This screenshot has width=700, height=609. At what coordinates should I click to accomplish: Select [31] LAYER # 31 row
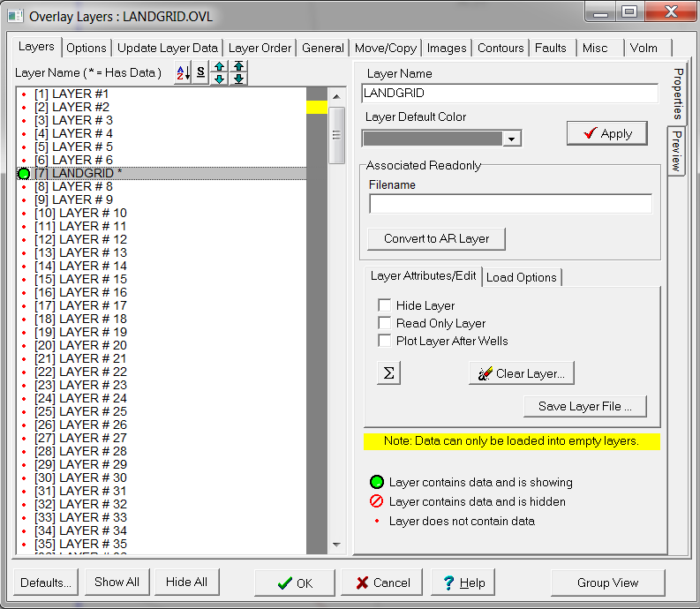(x=162, y=491)
